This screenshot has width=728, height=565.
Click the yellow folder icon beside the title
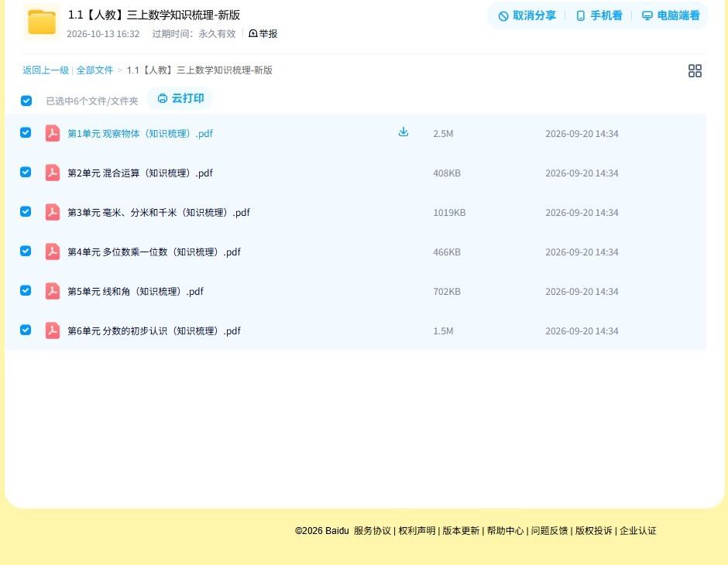(x=42, y=22)
